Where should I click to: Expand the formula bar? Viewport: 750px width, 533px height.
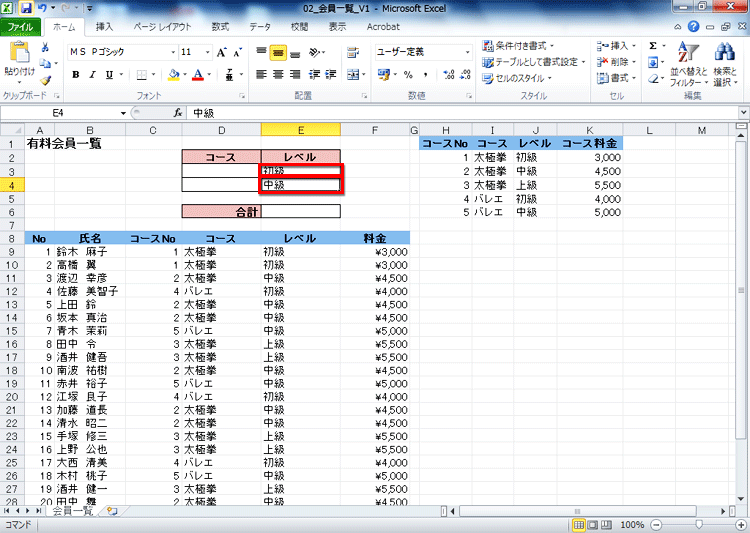743,113
